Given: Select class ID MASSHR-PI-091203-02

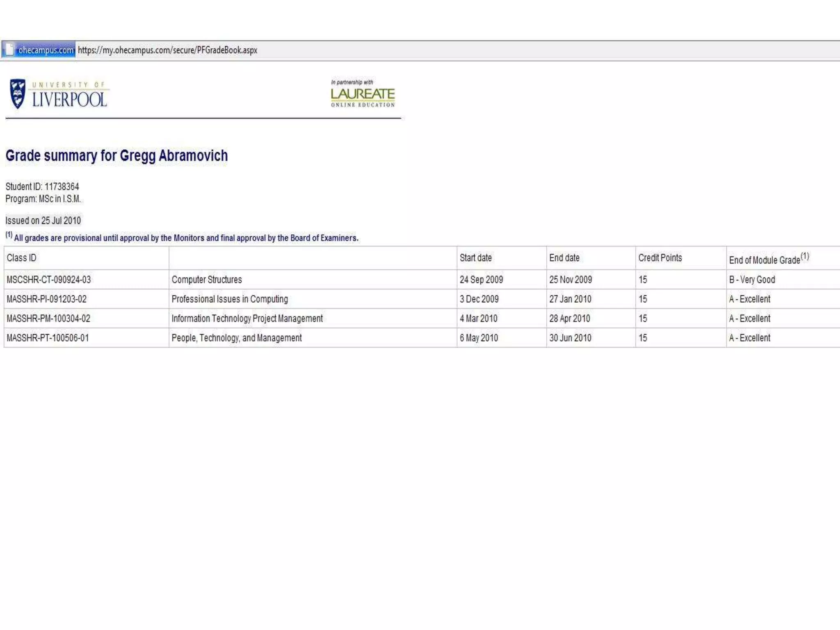Looking at the screenshot, I should click(x=46, y=299).
